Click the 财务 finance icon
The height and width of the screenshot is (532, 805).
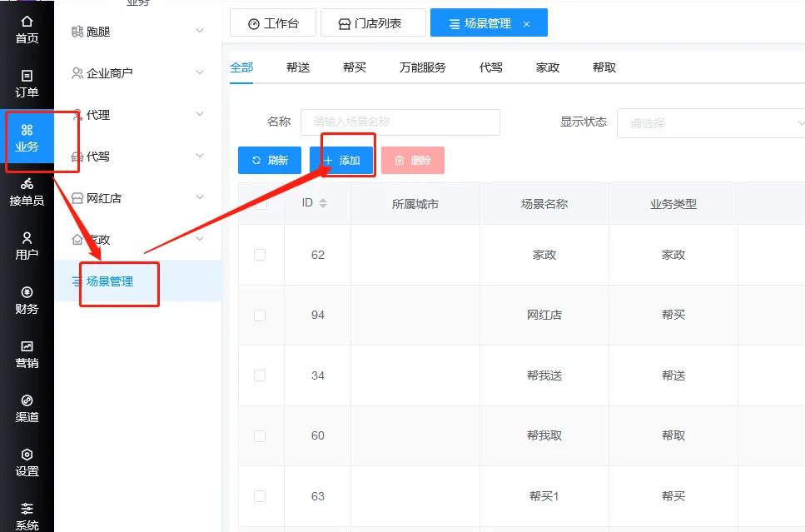tap(27, 301)
